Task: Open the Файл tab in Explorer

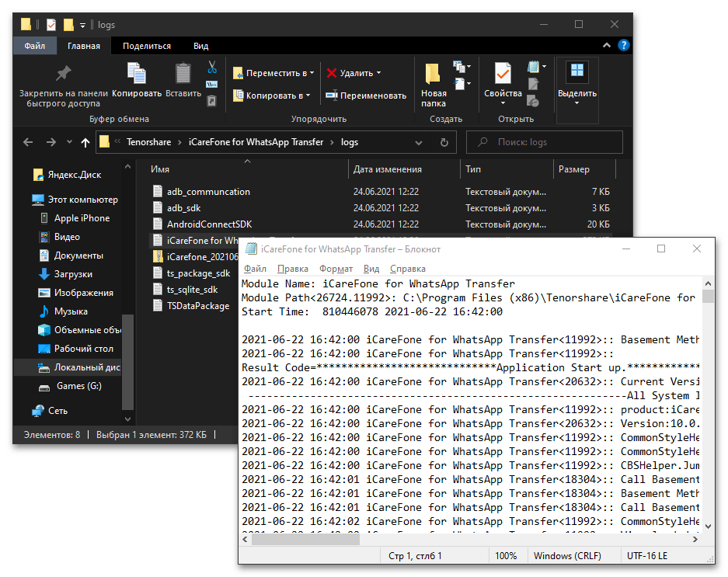Action: (35, 46)
